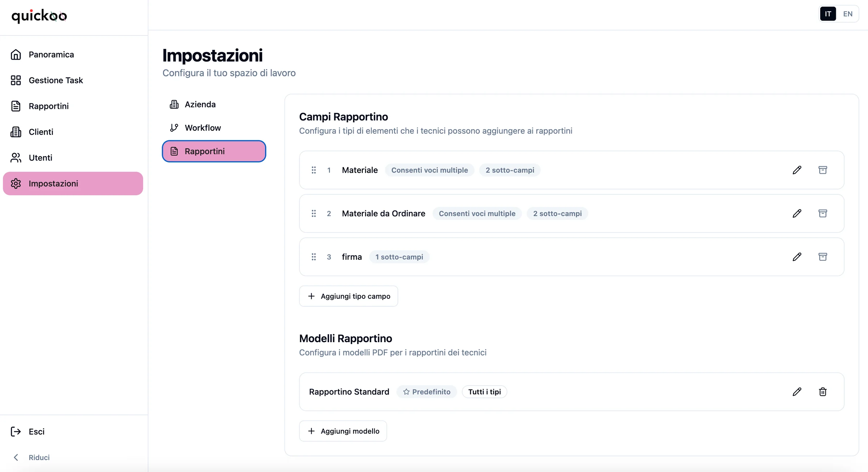Edit the Rapportino Standard template
868x472 pixels.
(x=797, y=392)
